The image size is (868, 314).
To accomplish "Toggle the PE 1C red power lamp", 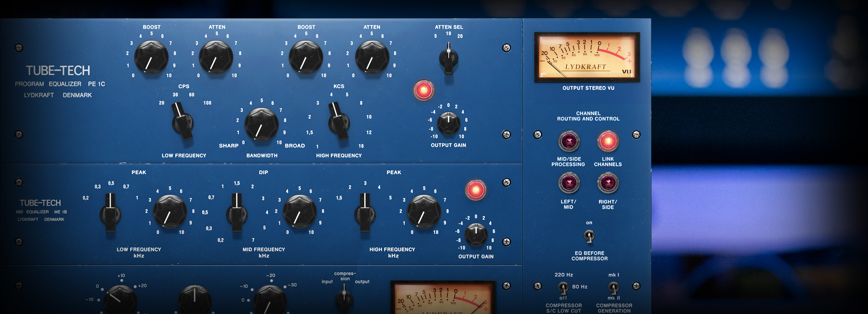I will 424,90.
